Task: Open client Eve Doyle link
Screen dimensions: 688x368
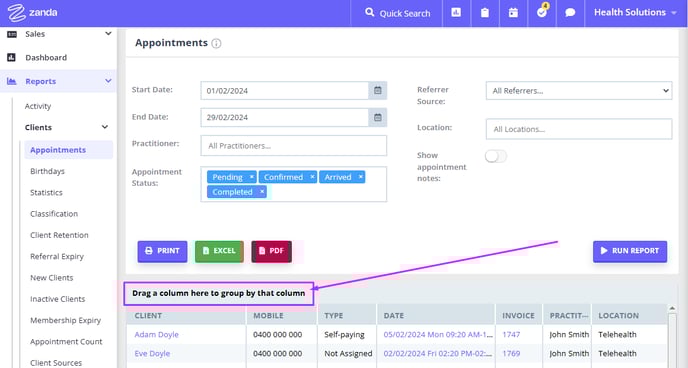Action: point(152,354)
